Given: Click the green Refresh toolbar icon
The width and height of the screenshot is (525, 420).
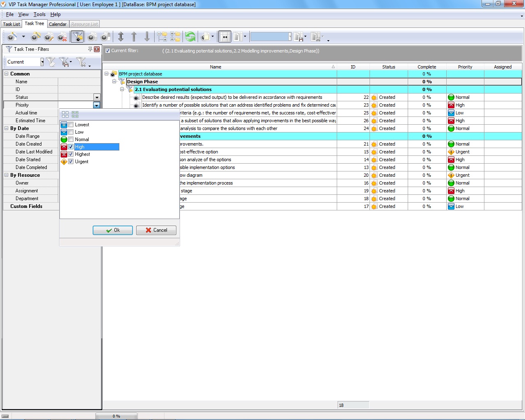Looking at the screenshot, I should (x=190, y=37).
